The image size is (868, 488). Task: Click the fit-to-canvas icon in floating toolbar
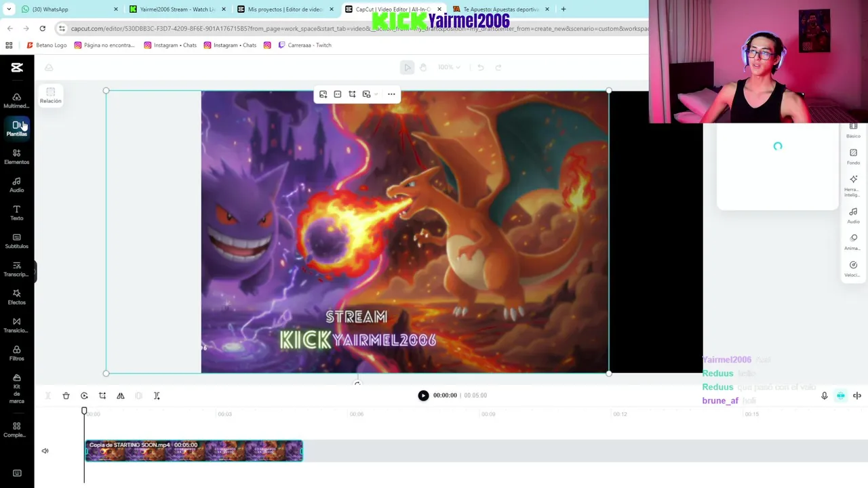point(338,94)
